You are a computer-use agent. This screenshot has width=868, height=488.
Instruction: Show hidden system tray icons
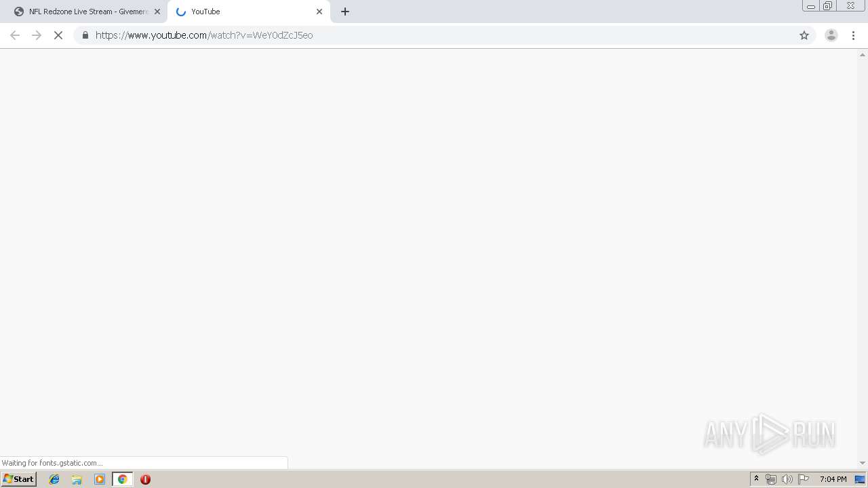pyautogui.click(x=756, y=479)
